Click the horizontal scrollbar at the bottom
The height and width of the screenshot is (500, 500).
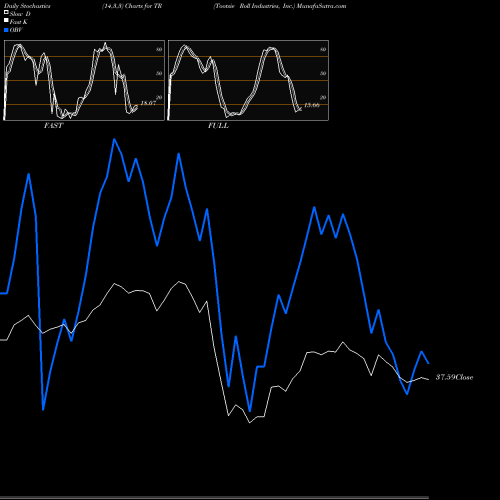point(214,497)
